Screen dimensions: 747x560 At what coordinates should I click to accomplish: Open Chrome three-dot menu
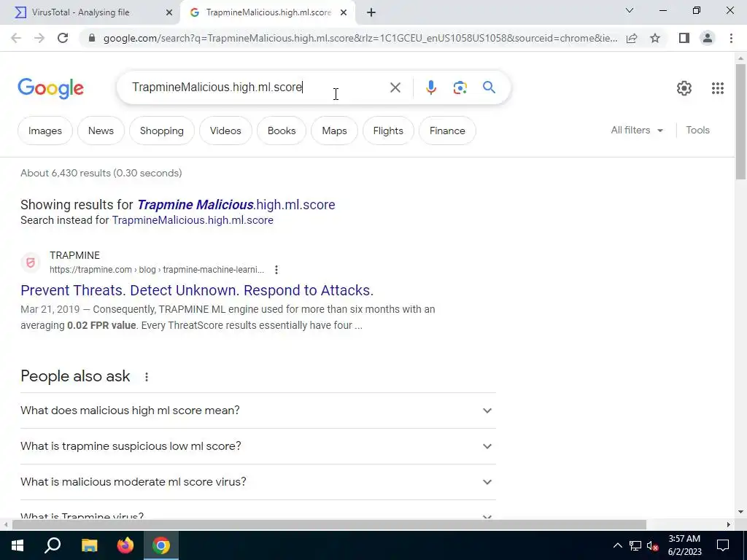click(731, 38)
